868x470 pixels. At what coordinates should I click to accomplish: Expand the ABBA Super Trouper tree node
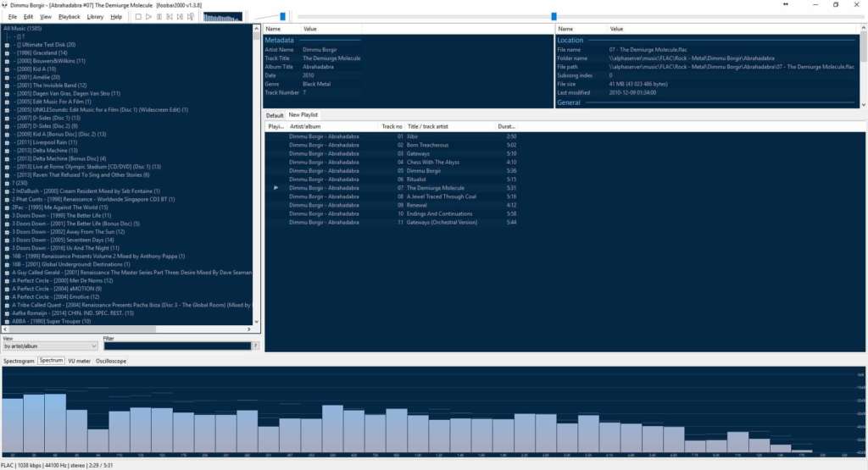pos(7,321)
